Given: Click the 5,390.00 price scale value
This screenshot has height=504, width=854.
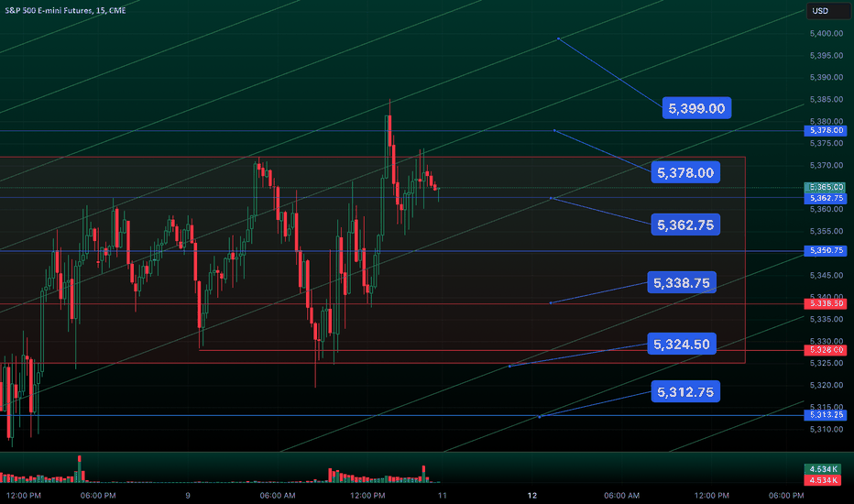Looking at the screenshot, I should pos(827,77).
